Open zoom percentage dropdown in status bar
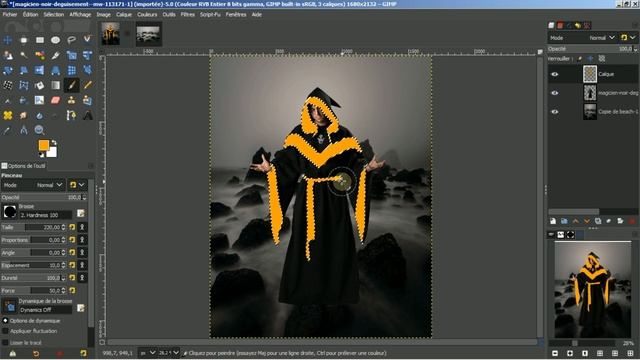The height and width of the screenshot is (360, 640). pos(169,353)
